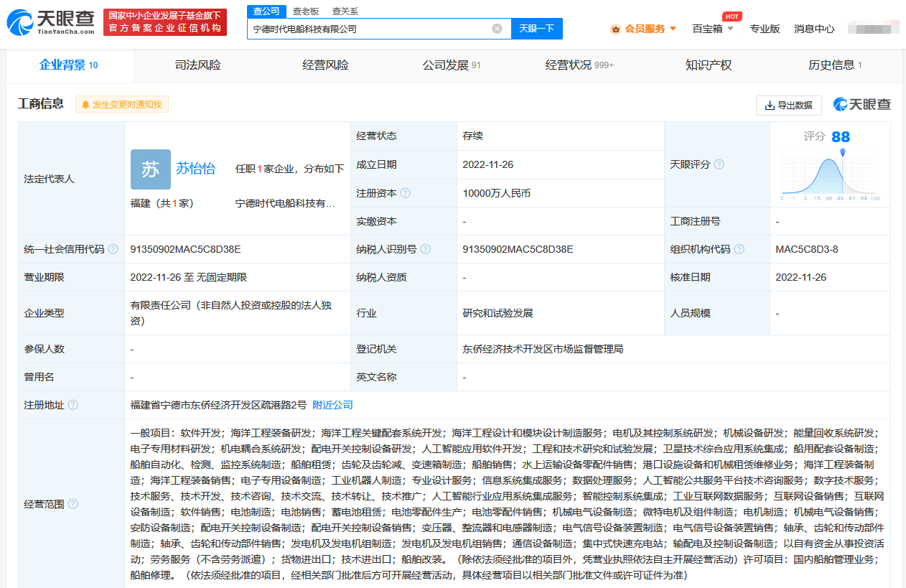Open the TianYanCha logo homepage
This screenshot has height=588, width=906.
50,22
